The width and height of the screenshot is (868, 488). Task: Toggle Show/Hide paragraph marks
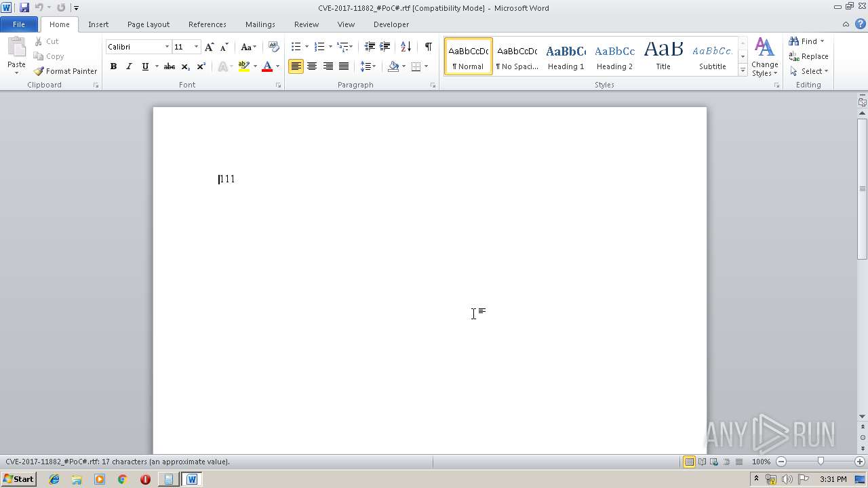(428, 47)
